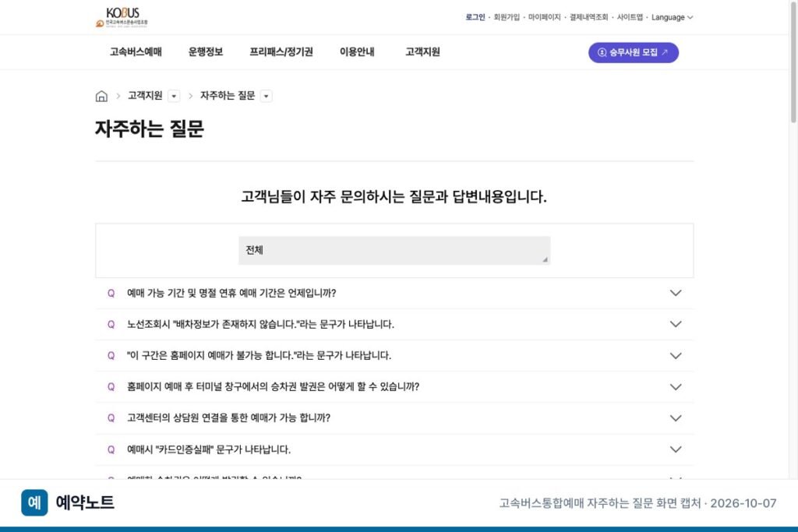Click the KOBUS logo
This screenshot has width=798, height=532.
click(x=122, y=17)
